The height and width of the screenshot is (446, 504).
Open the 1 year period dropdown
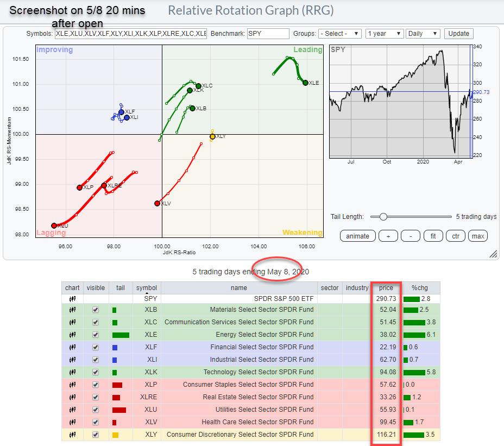(x=384, y=34)
